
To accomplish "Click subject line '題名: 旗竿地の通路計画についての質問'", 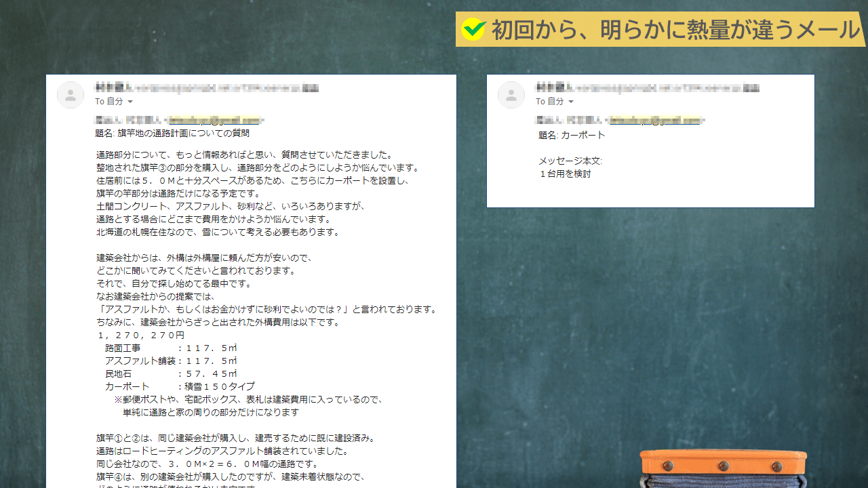I will point(172,134).
